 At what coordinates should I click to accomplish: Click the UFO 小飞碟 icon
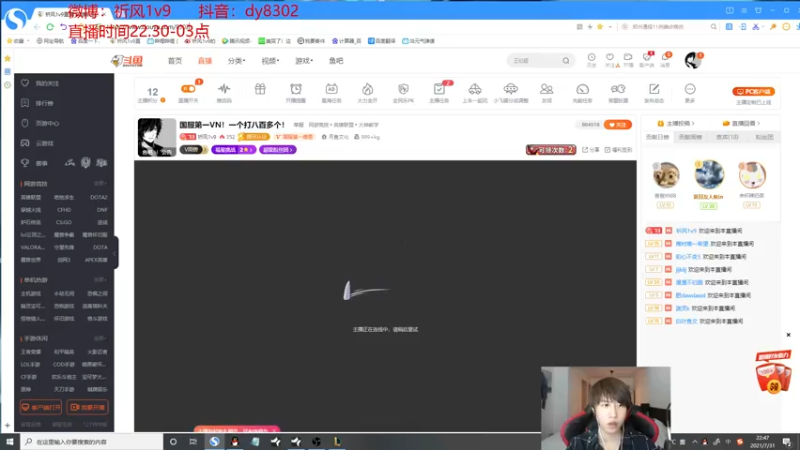tap(511, 89)
